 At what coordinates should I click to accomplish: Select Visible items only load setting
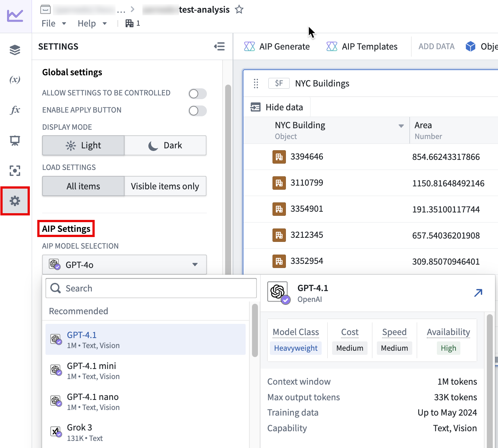tap(165, 186)
